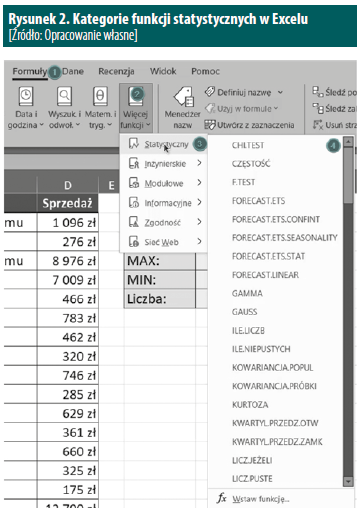The image size is (362, 519).
Task: Select the MAX: label cell
Action: [x=160, y=261]
